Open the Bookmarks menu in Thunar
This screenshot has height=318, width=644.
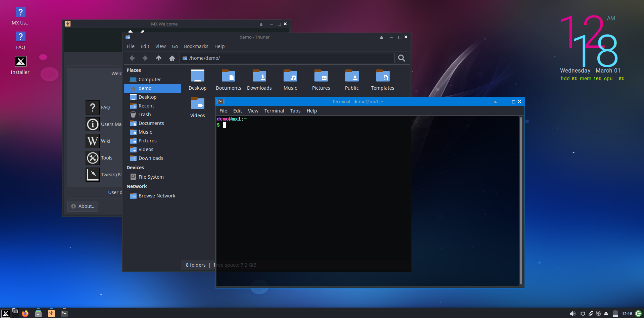click(196, 46)
